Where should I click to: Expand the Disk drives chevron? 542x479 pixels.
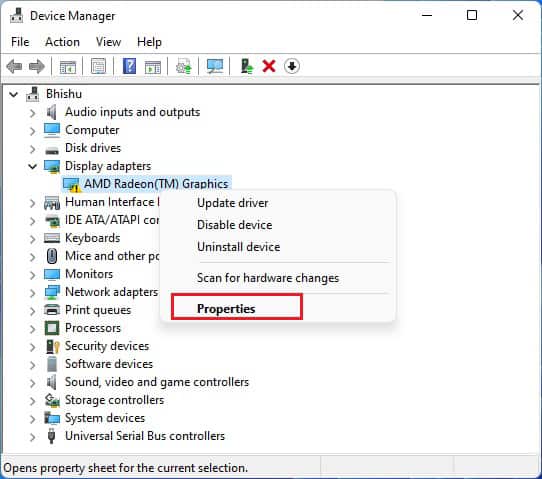32,149
